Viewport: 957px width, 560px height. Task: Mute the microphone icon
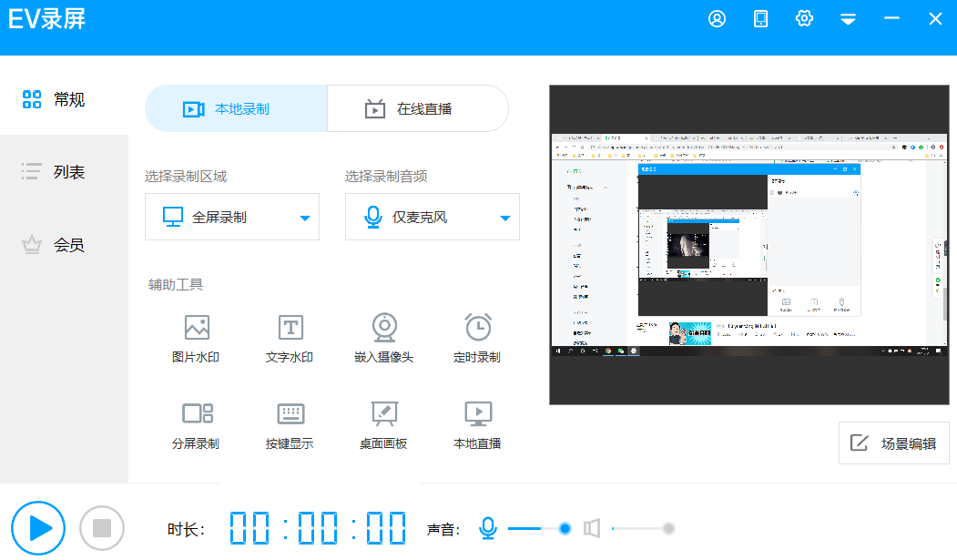tap(488, 528)
